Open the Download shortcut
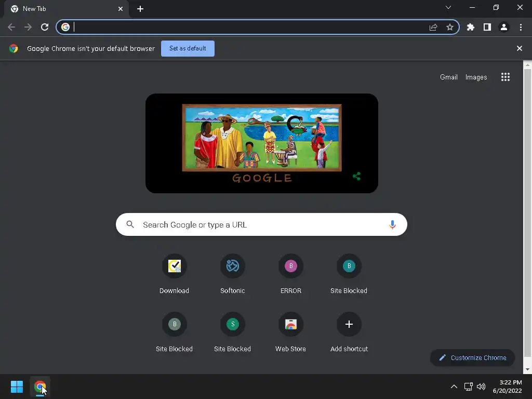Viewport: 532px width, 399px height. pos(175,274)
